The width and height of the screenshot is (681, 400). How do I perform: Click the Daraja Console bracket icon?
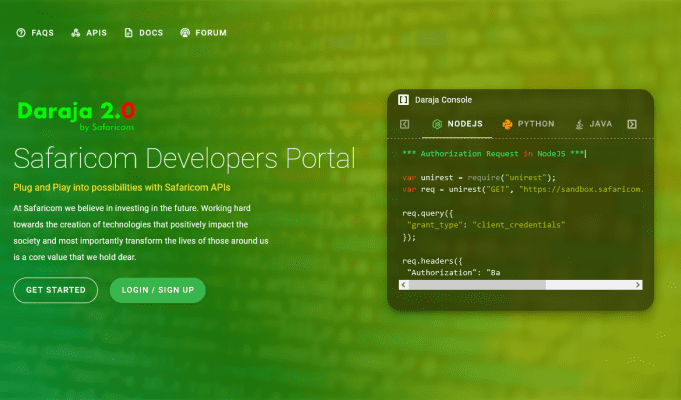click(403, 100)
